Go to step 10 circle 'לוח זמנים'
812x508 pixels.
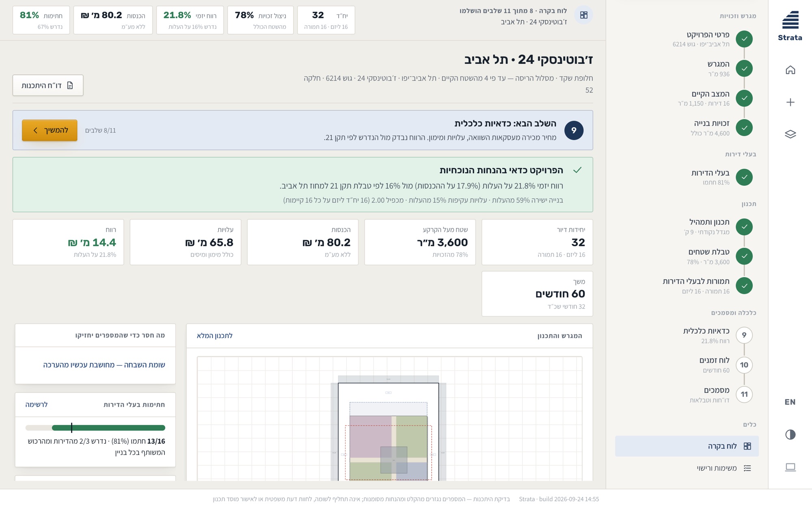(744, 365)
